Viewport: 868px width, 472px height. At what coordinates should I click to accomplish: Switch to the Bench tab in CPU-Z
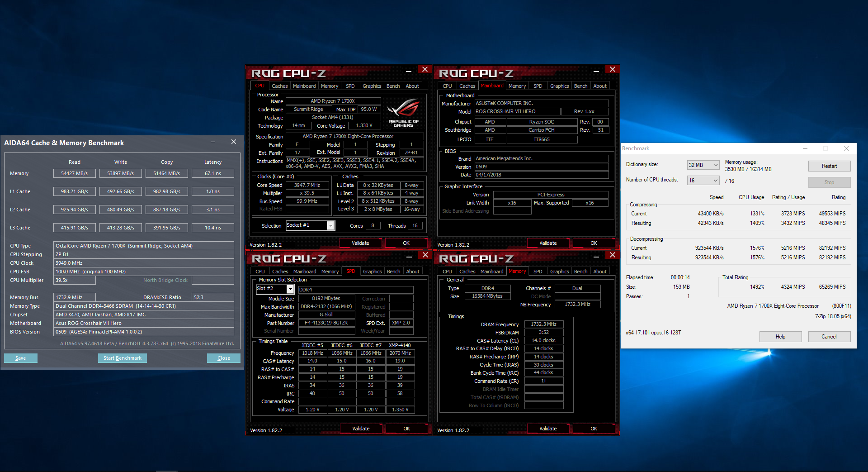(x=393, y=86)
